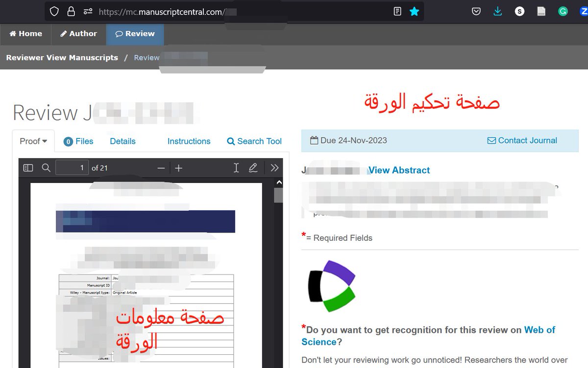Select the text selection tool in the viewer
Viewport: 588px width, 368px height.
[x=236, y=167]
